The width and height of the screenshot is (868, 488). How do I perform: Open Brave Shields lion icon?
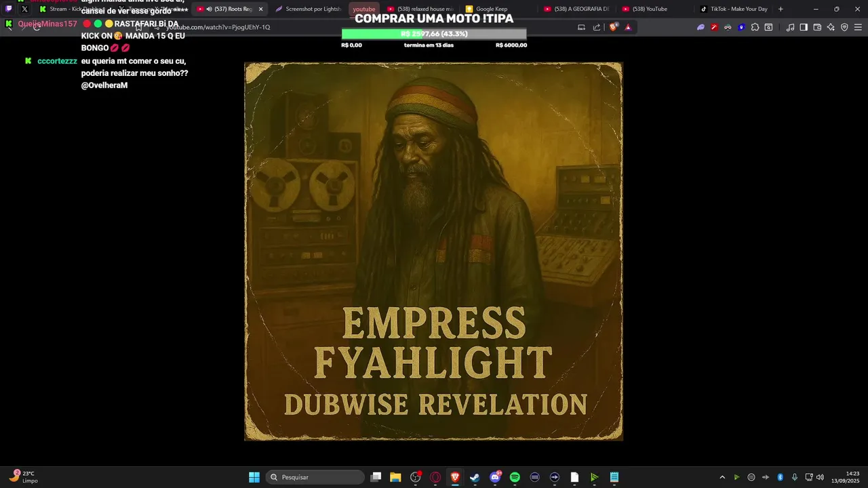point(614,27)
